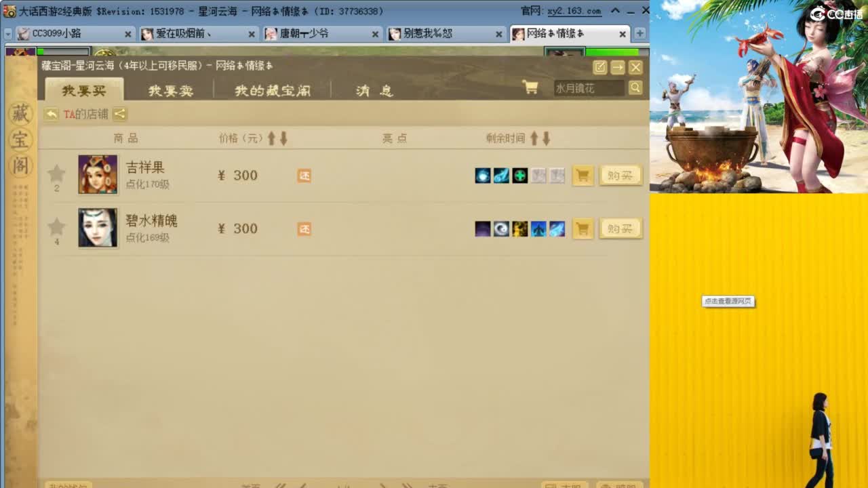Switch to the 我要卖 tab
The width and height of the screenshot is (868, 488).
click(170, 89)
